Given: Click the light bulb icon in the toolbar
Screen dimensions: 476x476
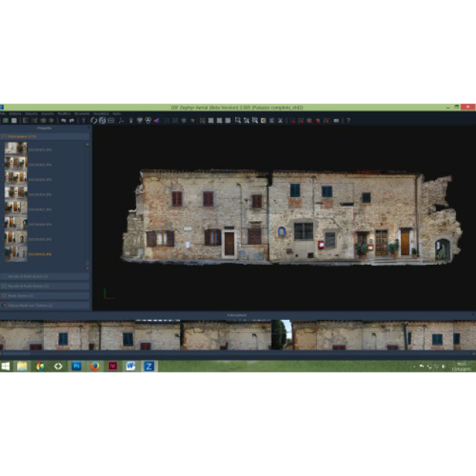Looking at the screenshot, I should (131, 120).
